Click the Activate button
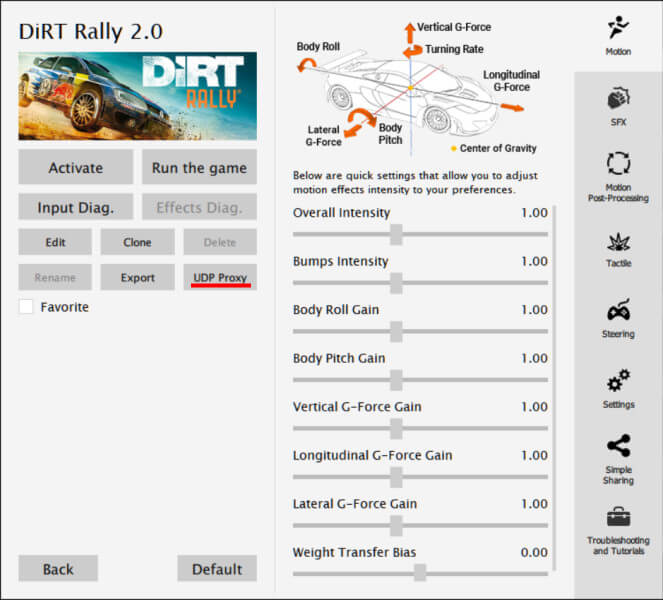663x600 pixels. tap(76, 167)
